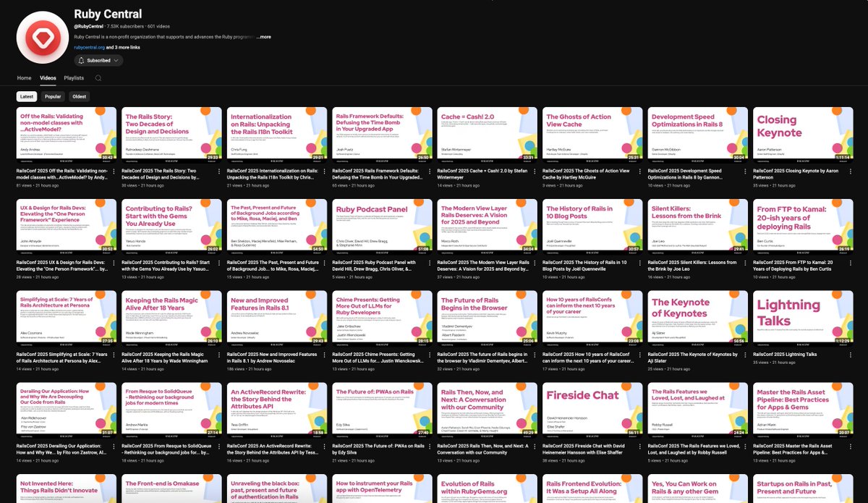
Task: Open 'Past, Present and Future of Background Jobs' thumbnail
Action: (277, 227)
